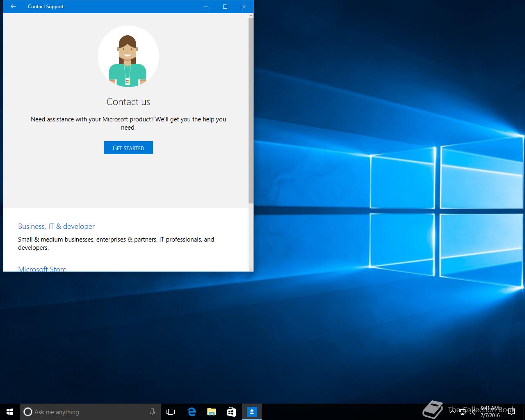Go back using the Contact Support back arrow
The width and height of the screenshot is (525, 420).
[13, 7]
